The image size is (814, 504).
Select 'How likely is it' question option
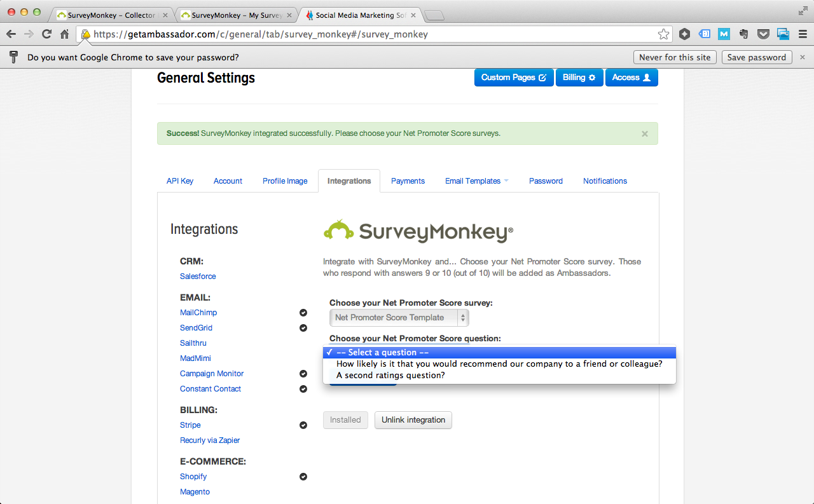tap(499, 364)
